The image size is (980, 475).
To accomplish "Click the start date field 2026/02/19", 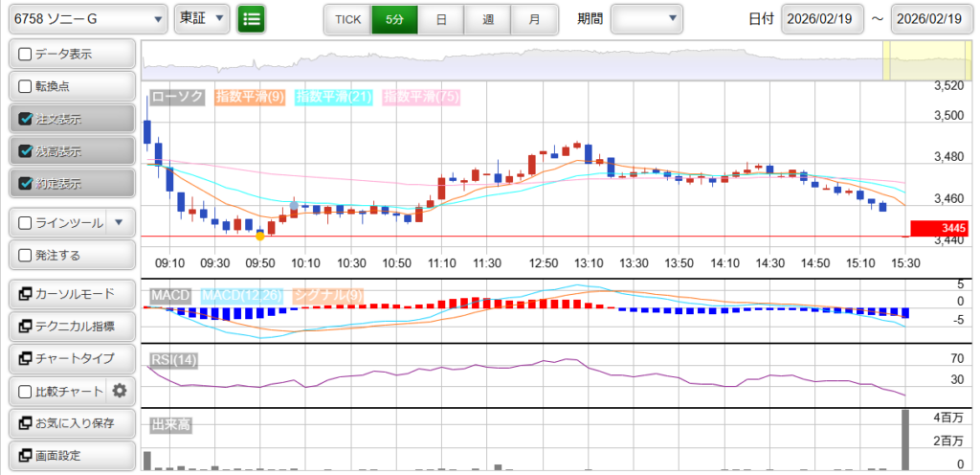I will click(x=822, y=18).
